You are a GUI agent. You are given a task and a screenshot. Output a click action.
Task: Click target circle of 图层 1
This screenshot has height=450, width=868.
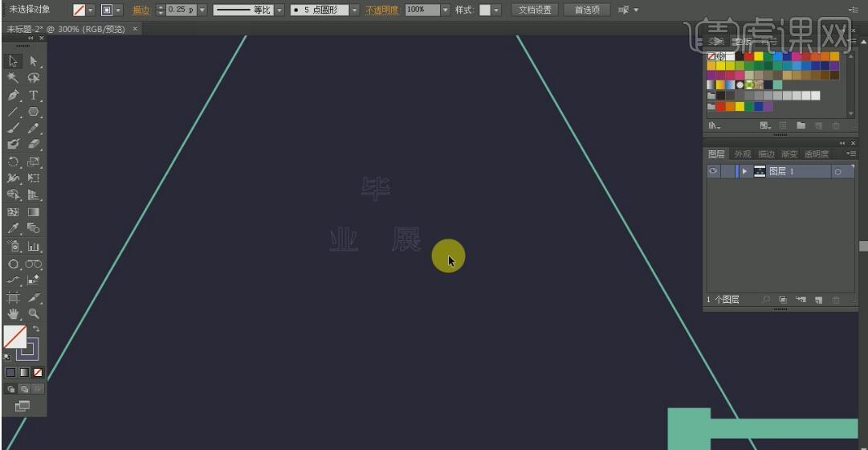pos(837,171)
